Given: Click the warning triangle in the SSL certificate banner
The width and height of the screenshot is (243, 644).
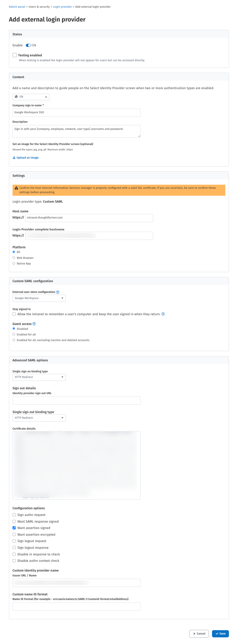Looking at the screenshot, I should tap(16, 188).
